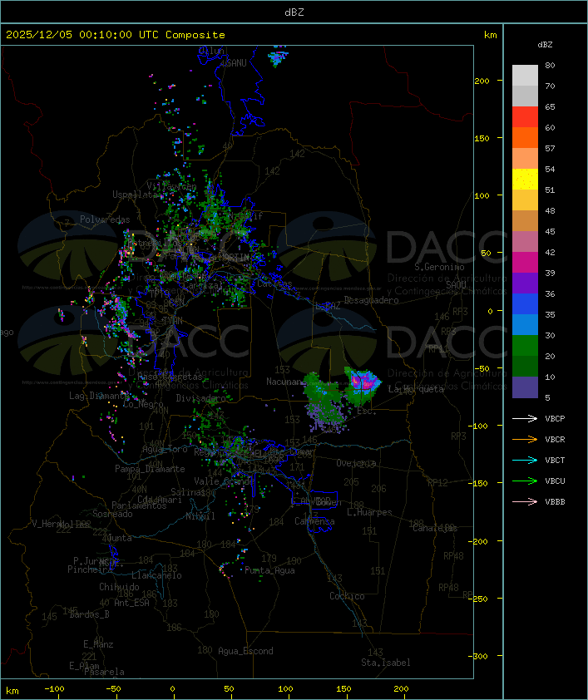This screenshot has width=588, height=700.
Task: Select the slate purple 5-10 dBZ swatch
Action: (525, 387)
